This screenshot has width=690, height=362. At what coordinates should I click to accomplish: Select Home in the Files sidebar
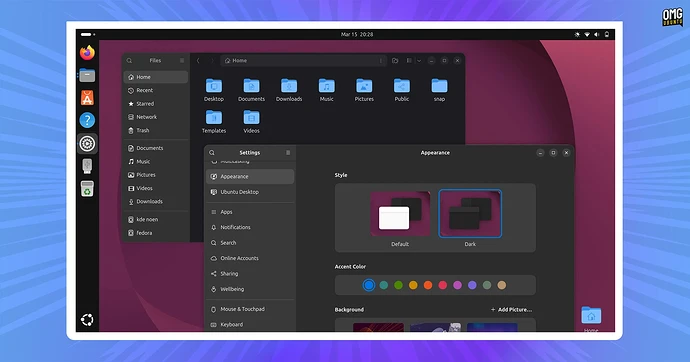tap(156, 77)
